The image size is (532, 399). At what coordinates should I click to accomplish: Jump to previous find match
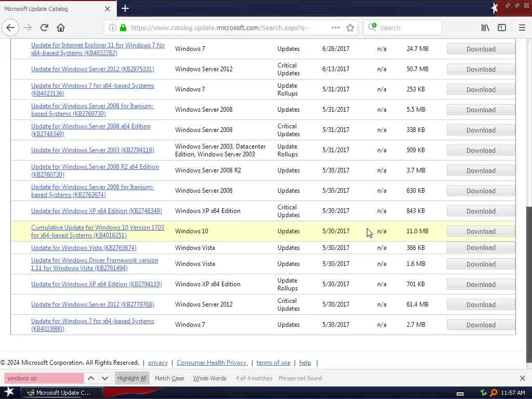[91, 378]
